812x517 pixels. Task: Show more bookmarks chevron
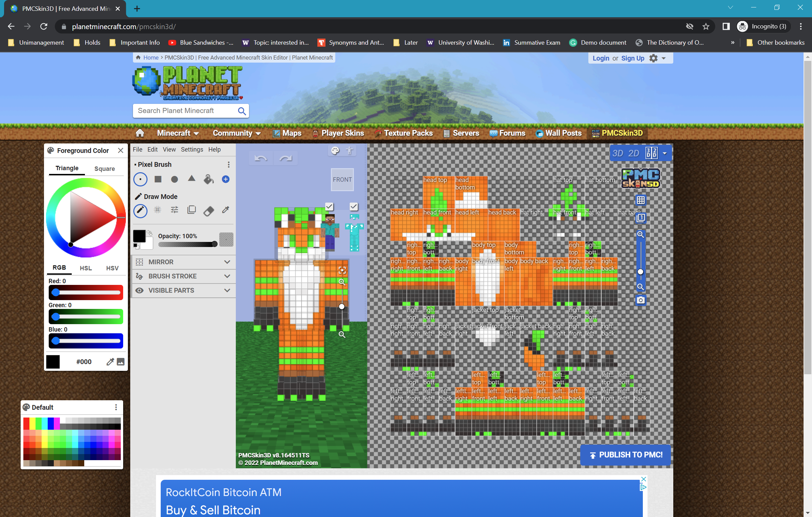(x=733, y=43)
